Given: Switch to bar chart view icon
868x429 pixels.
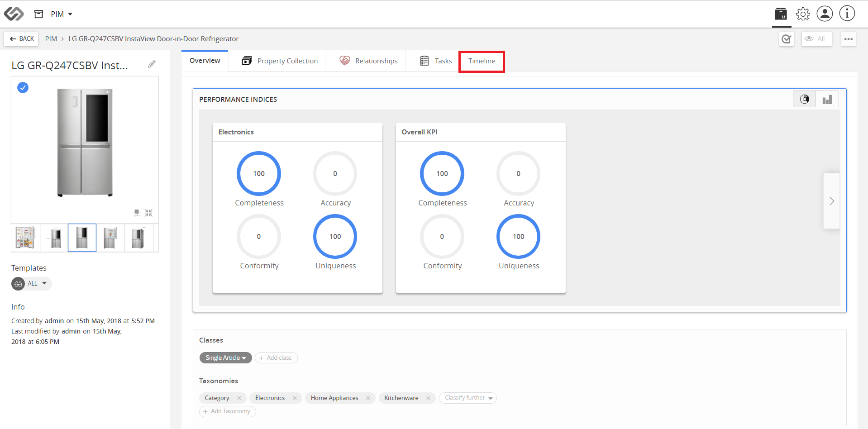Looking at the screenshot, I should 827,99.
